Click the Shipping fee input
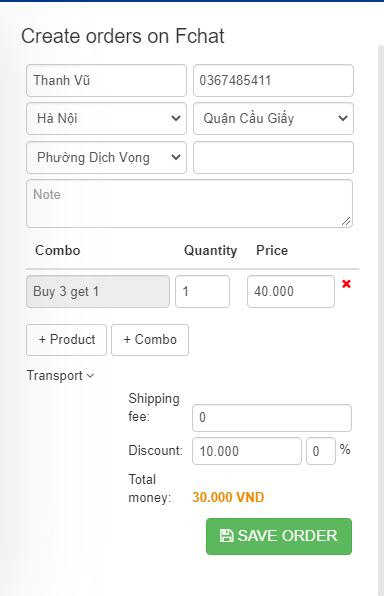Screen dimensions: 384x596 [x=272, y=418]
